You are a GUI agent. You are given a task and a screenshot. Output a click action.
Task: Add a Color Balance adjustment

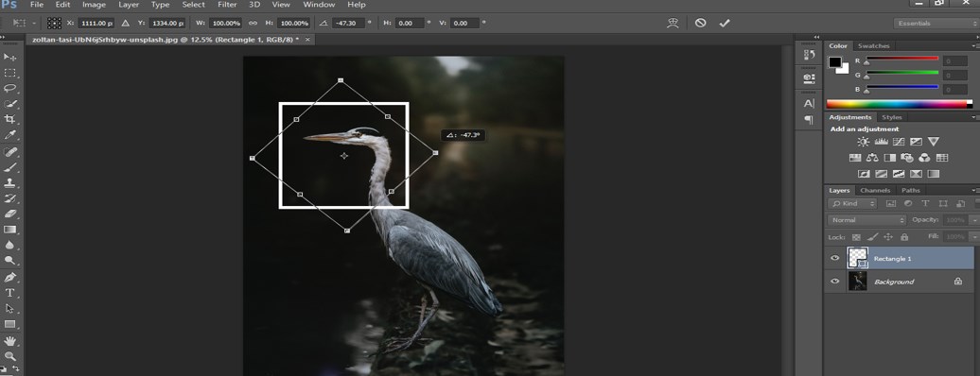pos(872,158)
